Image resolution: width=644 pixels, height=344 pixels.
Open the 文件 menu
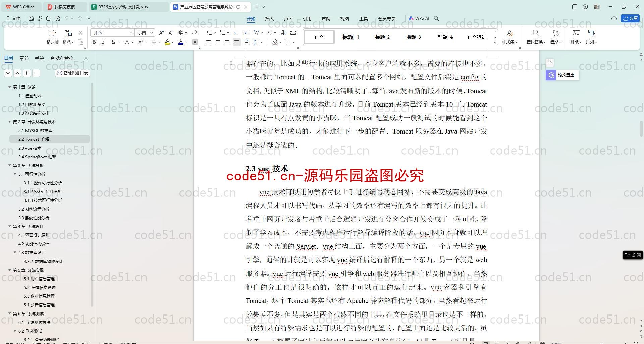pos(13,18)
